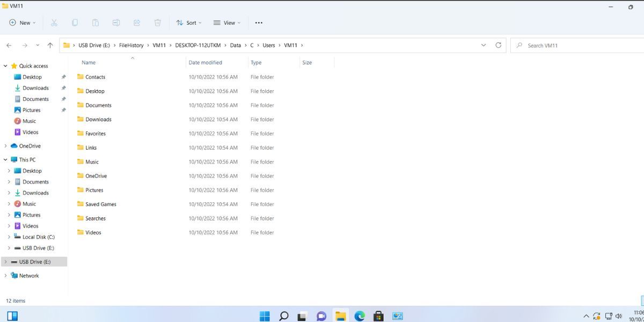Collapse the This PC tree node

click(x=5, y=159)
